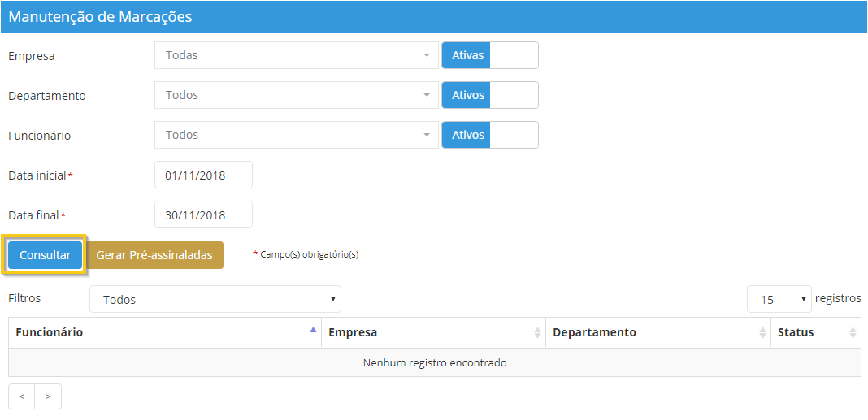
Task: Go to next page with right arrow
Action: point(48,396)
